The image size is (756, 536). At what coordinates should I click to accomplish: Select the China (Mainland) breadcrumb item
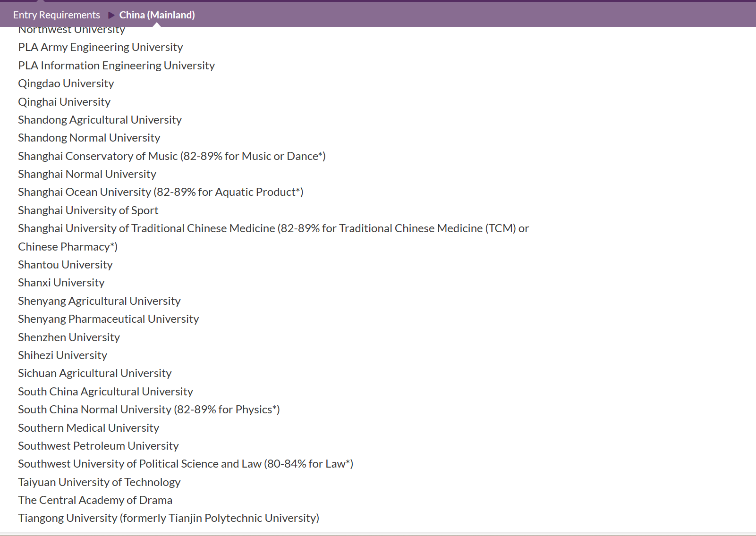pyautogui.click(x=157, y=15)
